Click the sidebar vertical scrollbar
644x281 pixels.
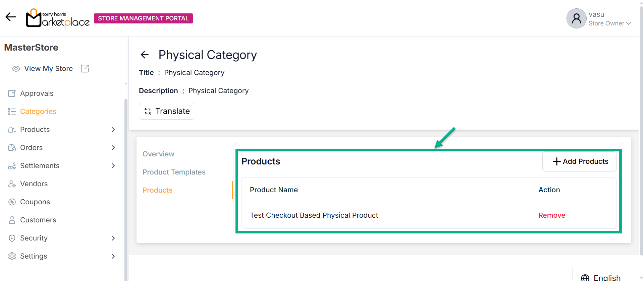[x=126, y=188]
